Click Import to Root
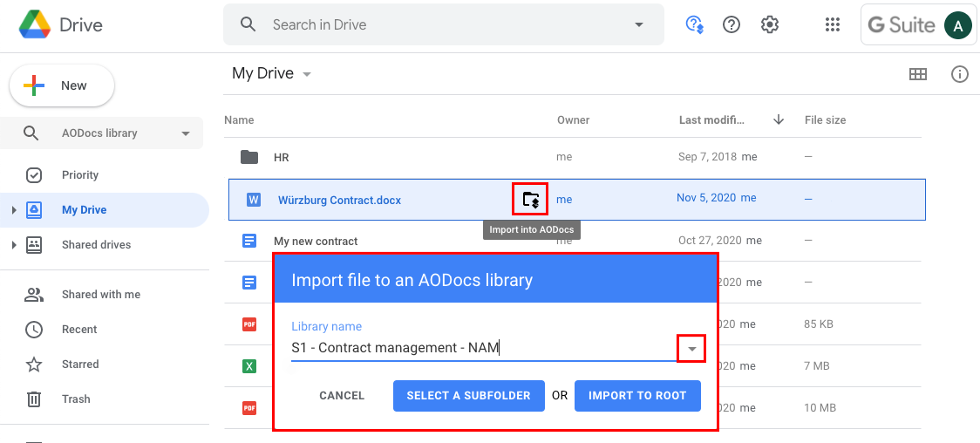 pos(637,396)
